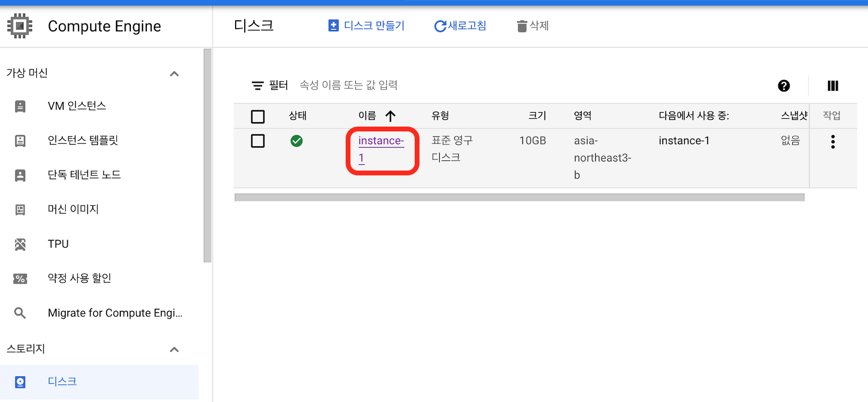Toggle the select-all checkbox in table header
The image size is (868, 402).
[x=258, y=116]
